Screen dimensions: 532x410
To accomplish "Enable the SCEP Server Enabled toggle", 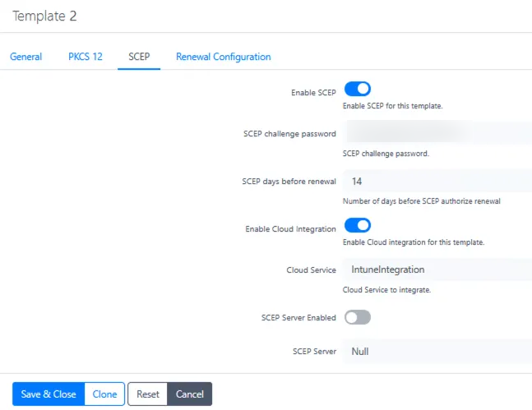I will pyautogui.click(x=358, y=317).
